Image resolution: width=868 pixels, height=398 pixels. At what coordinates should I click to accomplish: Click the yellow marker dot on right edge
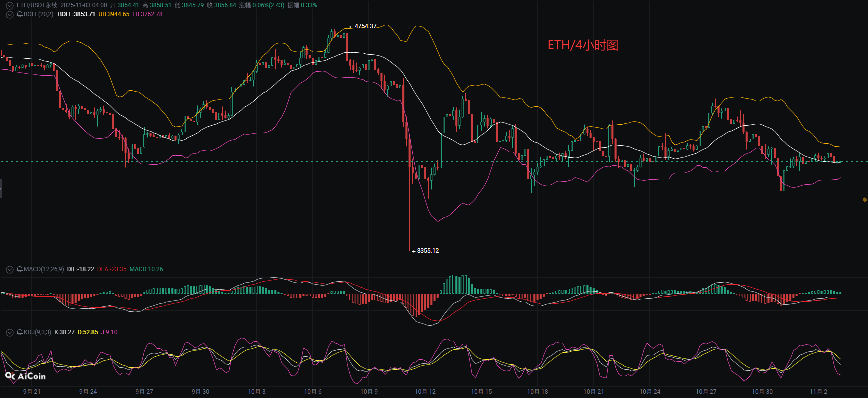(x=864, y=200)
